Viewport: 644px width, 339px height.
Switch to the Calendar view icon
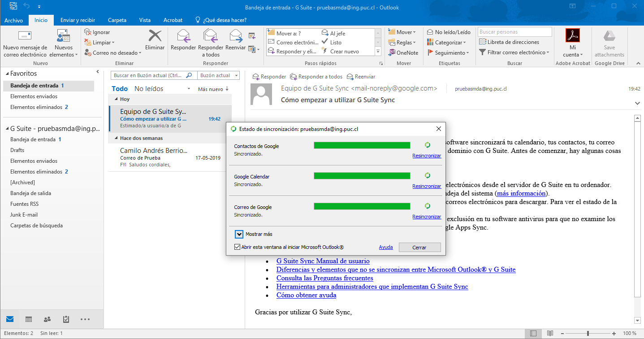[29, 319]
